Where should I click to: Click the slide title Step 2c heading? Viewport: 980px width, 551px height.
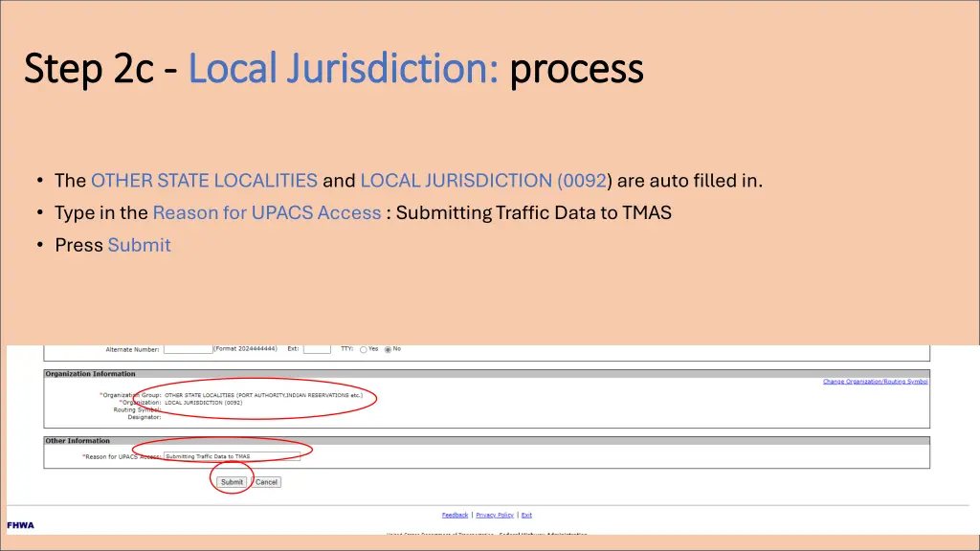click(333, 69)
